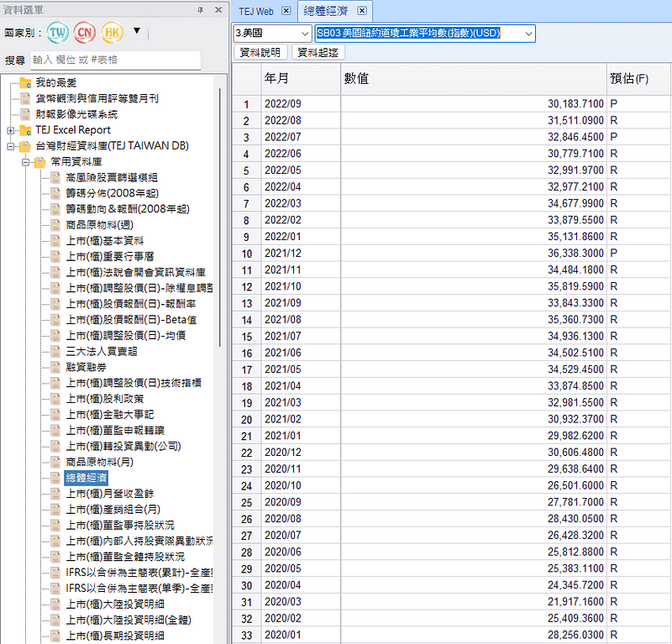Select the HK country icon
This screenshot has width=672, height=644.
112,33
